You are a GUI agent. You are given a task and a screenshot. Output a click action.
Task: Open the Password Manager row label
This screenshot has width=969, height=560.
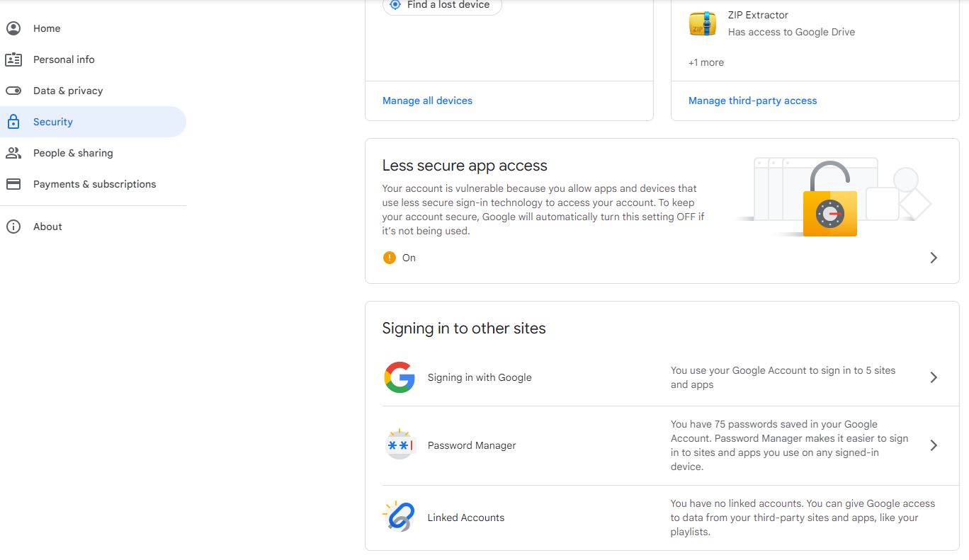(472, 445)
